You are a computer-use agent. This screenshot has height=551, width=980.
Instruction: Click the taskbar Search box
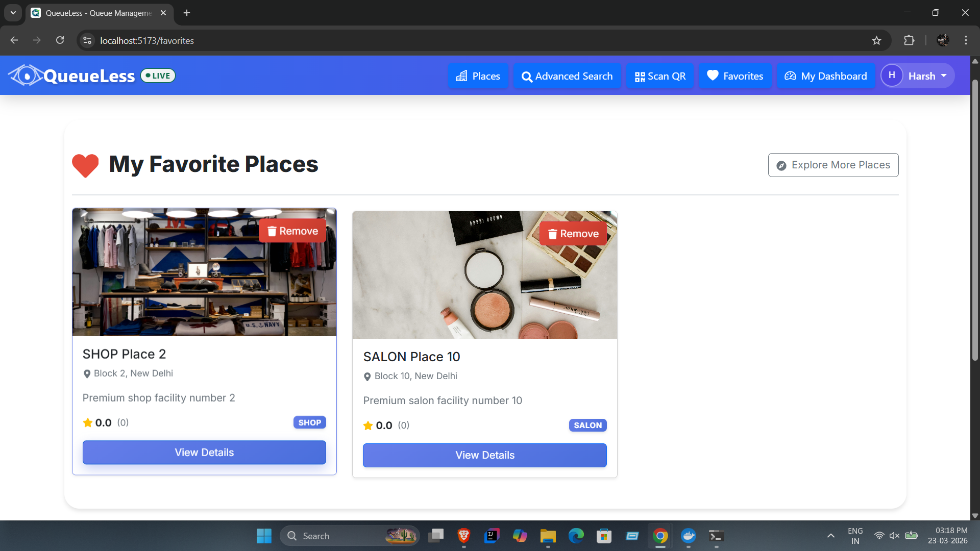350,536
